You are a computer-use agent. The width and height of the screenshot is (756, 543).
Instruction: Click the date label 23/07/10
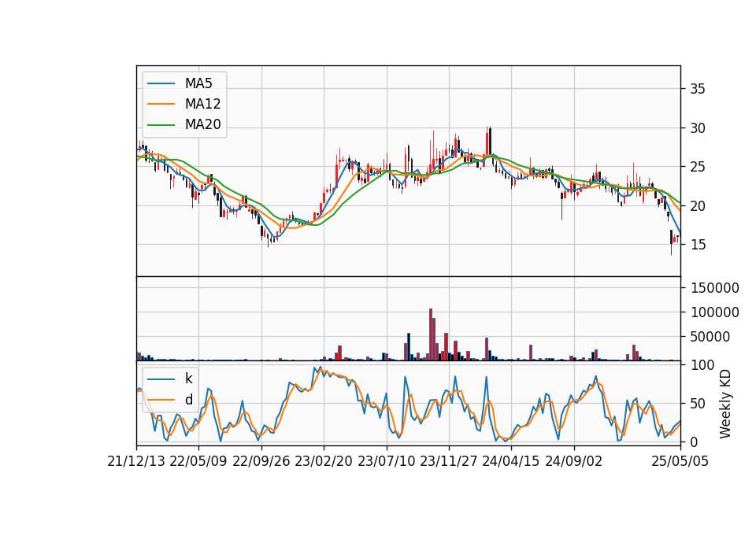click(x=386, y=461)
